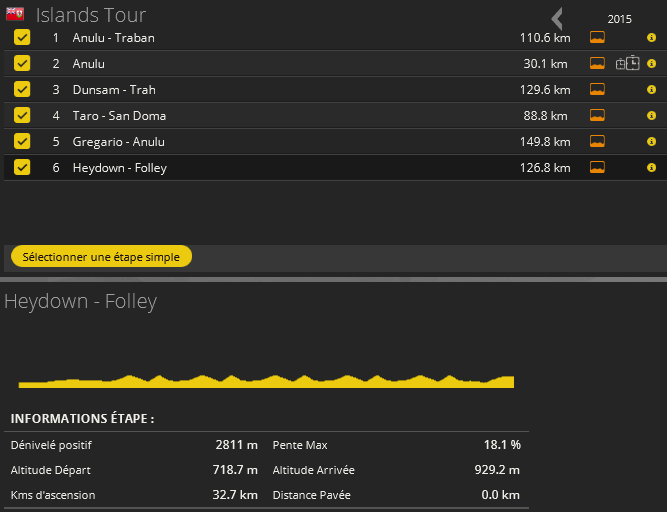Go to previous year with left chevron
The height and width of the screenshot is (512, 667).
pos(557,18)
